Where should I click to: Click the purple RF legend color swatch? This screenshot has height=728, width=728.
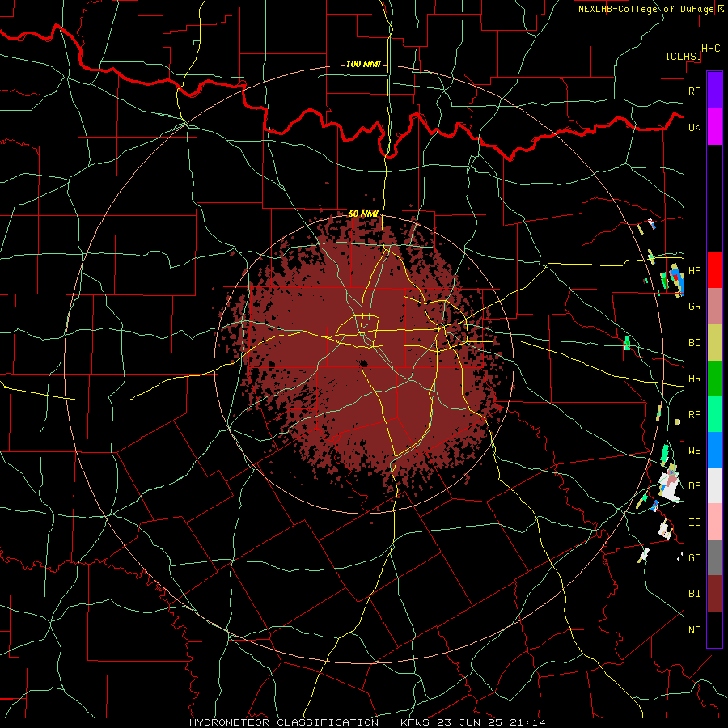pyautogui.click(x=714, y=91)
